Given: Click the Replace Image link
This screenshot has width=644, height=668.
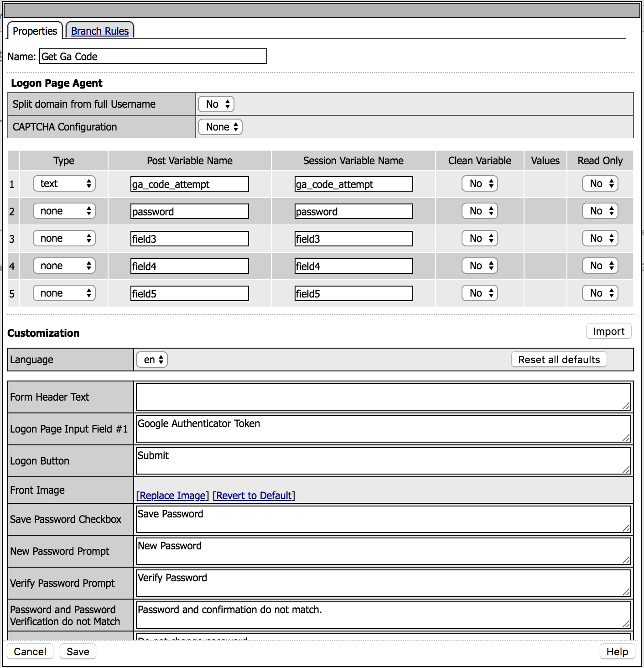Looking at the screenshot, I should click(x=172, y=496).
